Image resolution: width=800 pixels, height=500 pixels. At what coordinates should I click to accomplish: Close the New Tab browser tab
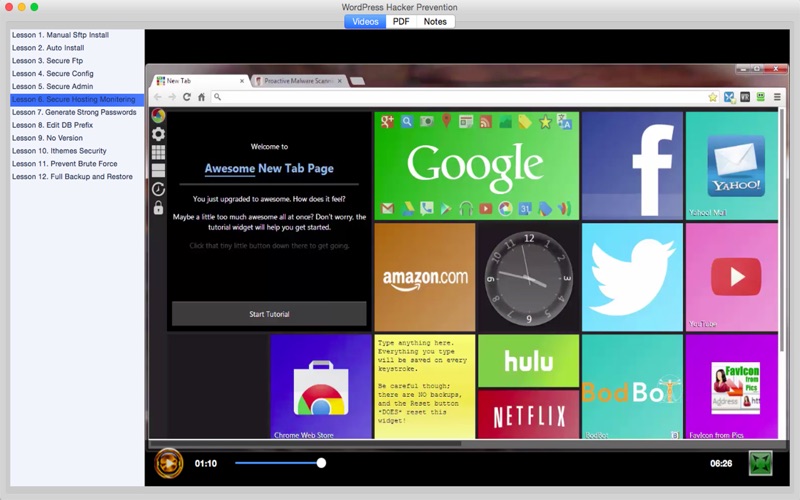click(x=242, y=81)
